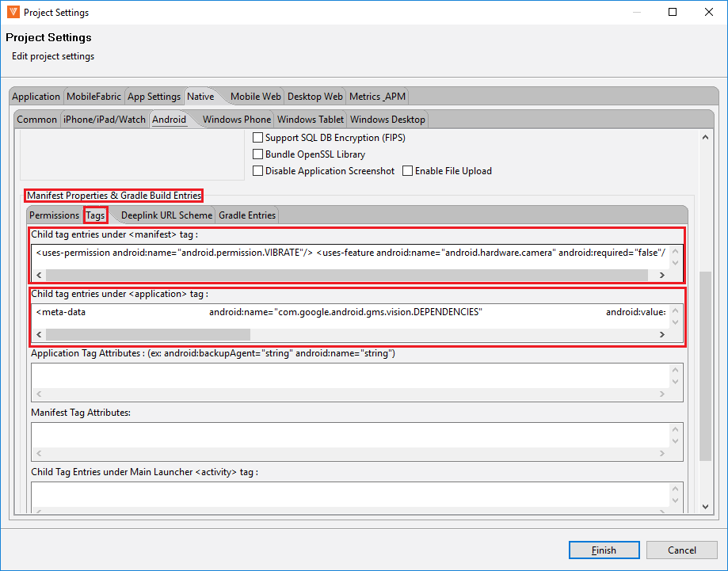Click the Cancel button
Viewport: 728px width, 571px height.
(x=681, y=550)
